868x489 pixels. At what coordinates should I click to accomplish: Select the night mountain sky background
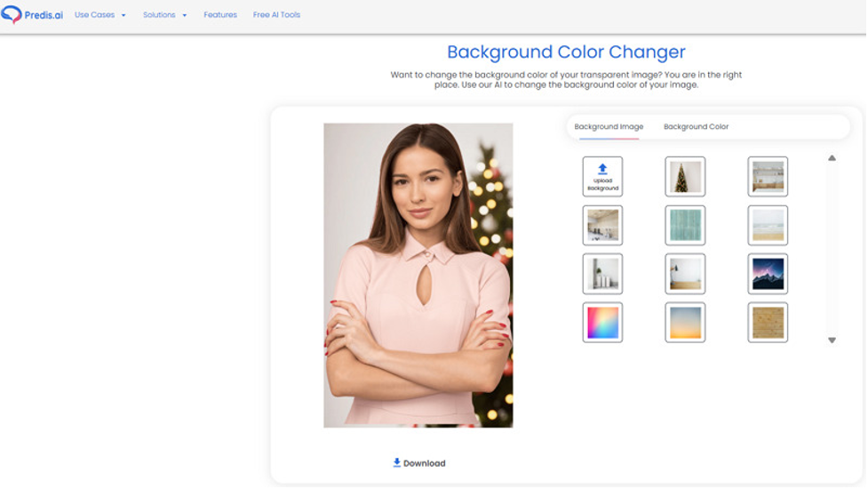click(768, 274)
